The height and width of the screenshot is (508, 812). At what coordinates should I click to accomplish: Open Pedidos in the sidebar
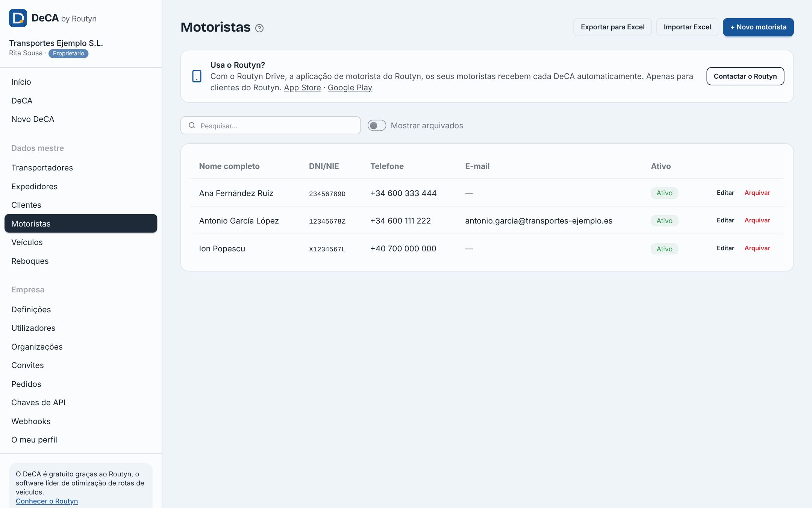(x=81, y=384)
